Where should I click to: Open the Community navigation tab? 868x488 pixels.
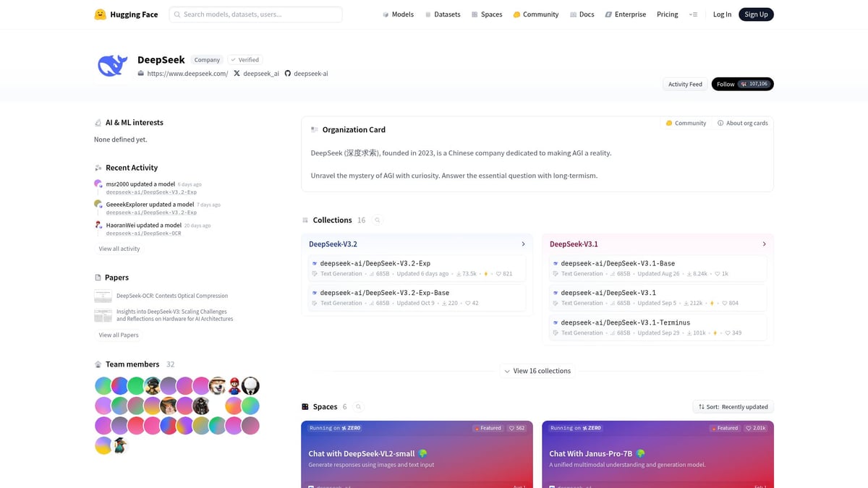point(536,14)
